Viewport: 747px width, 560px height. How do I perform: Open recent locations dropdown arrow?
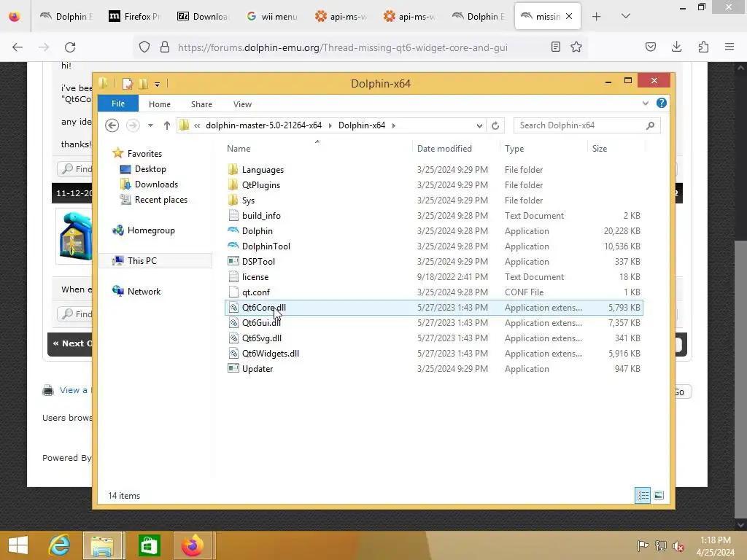pos(150,125)
